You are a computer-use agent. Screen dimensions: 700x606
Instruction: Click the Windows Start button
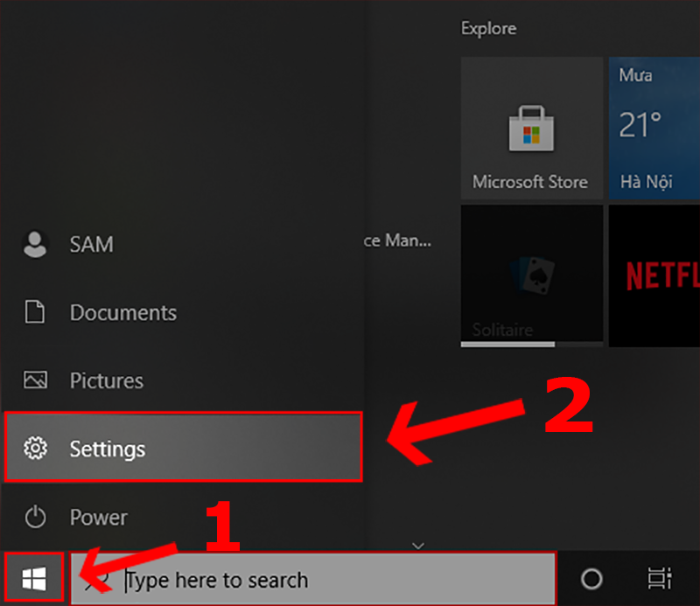click(34, 577)
